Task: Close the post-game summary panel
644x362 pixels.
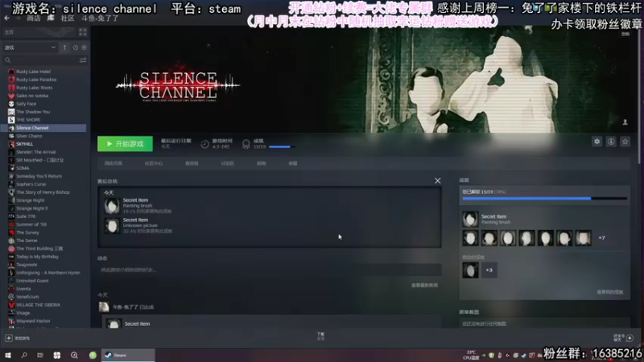Action: [438, 180]
